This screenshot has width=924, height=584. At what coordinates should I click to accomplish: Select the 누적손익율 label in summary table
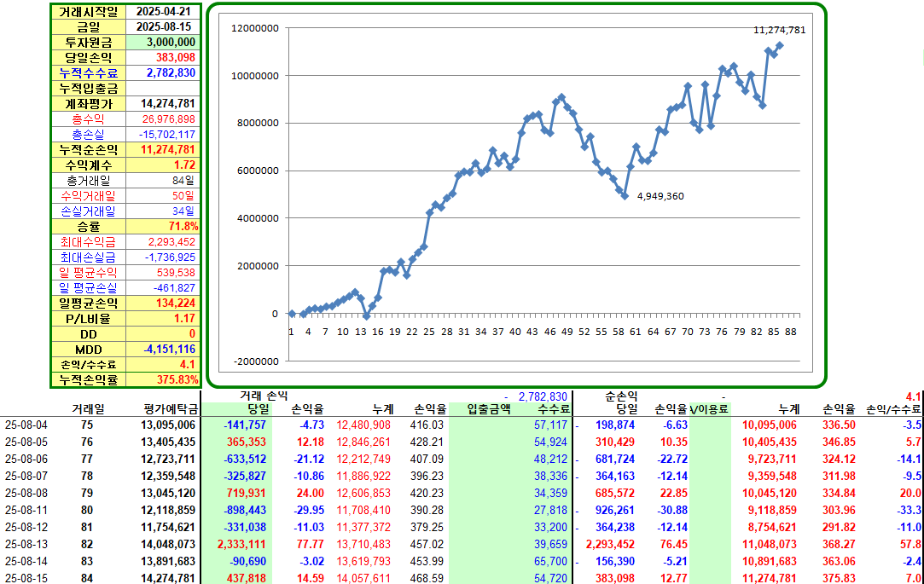tap(89, 379)
